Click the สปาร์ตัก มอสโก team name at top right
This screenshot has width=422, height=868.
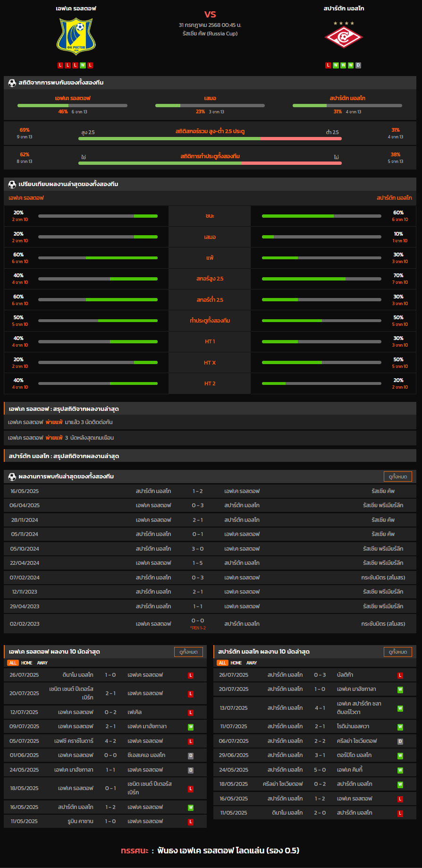click(344, 9)
